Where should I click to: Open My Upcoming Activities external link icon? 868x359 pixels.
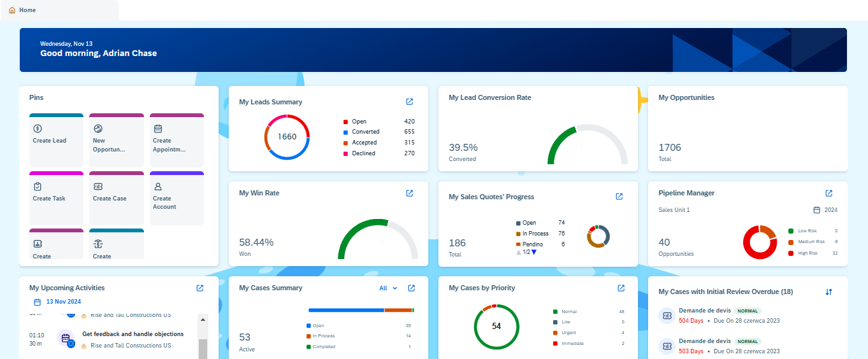[200, 288]
